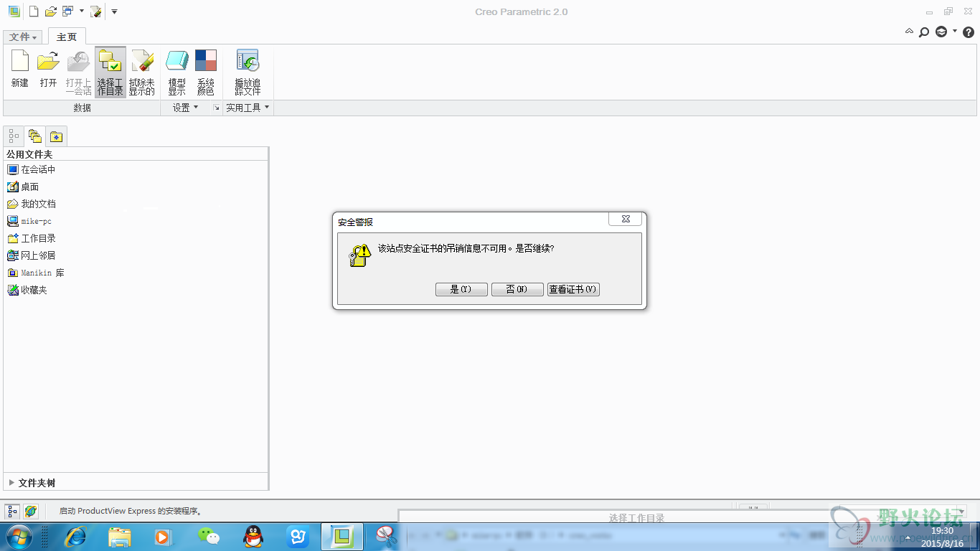This screenshot has width=980, height=551.
Task: Close the 安全警报 dialog
Action: [x=626, y=219]
